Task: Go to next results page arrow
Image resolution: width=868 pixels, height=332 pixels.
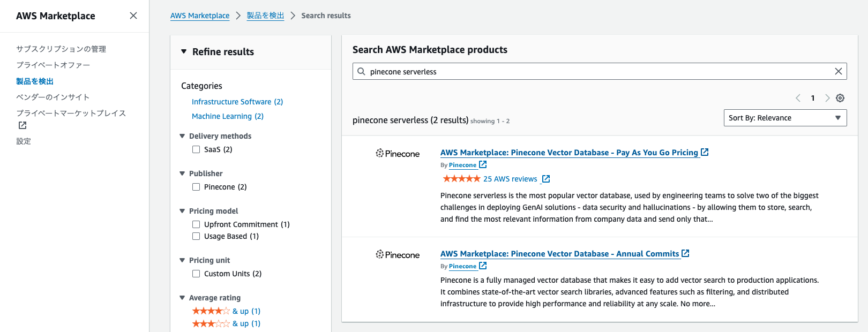Action: coord(827,98)
